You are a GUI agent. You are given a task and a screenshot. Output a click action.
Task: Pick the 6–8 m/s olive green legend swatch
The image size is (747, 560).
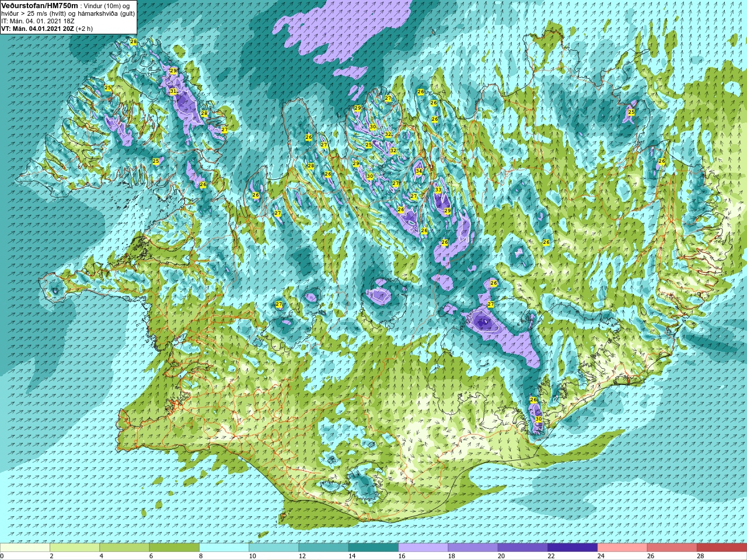(174, 548)
